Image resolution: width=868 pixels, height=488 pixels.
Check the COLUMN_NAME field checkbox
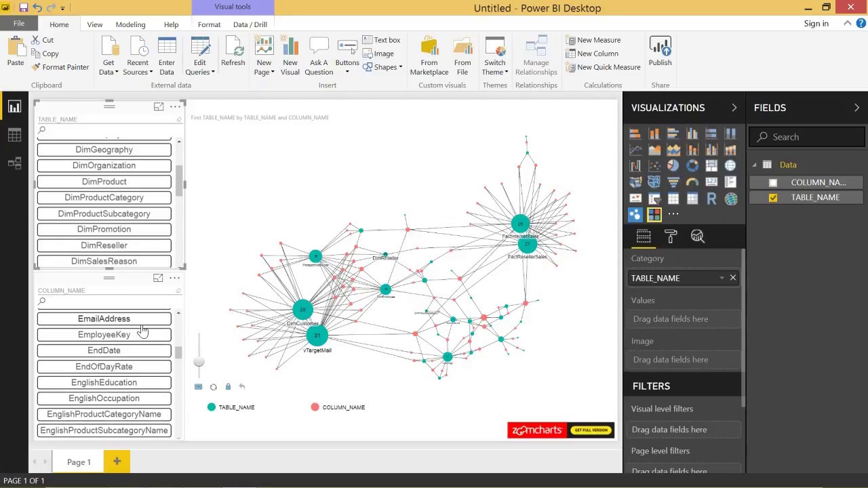[772, 182]
